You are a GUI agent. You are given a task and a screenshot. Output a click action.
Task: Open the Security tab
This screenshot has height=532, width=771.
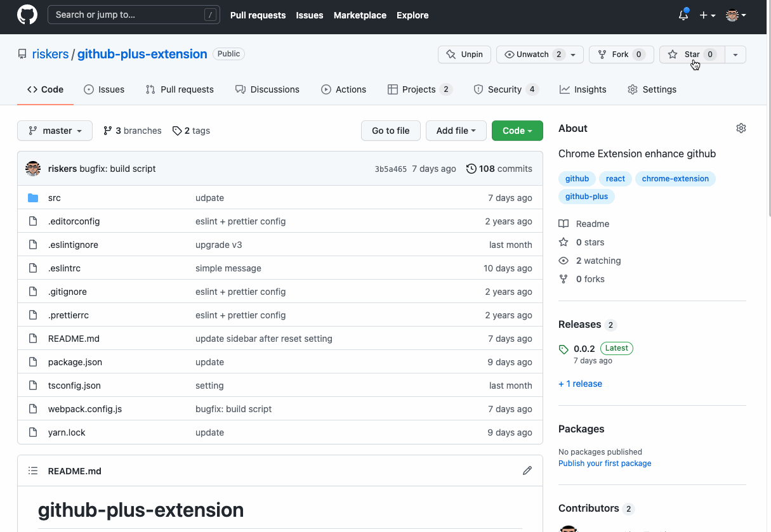[506, 89]
